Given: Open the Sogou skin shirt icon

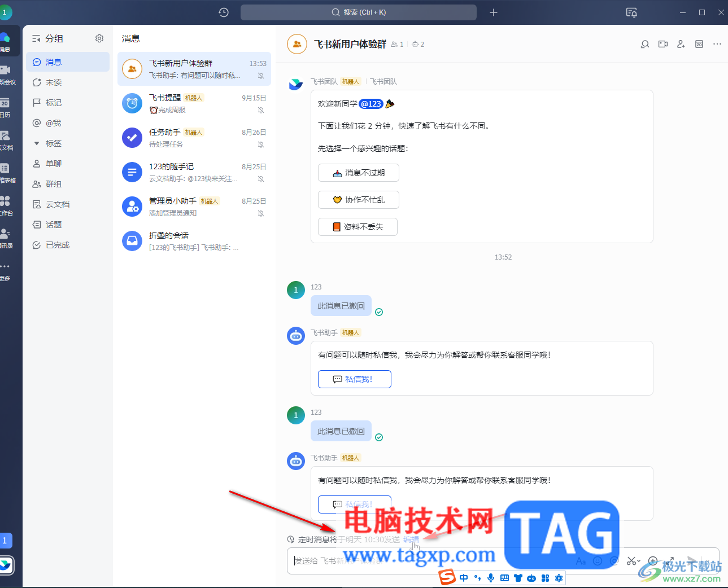Looking at the screenshot, I should pos(518,578).
